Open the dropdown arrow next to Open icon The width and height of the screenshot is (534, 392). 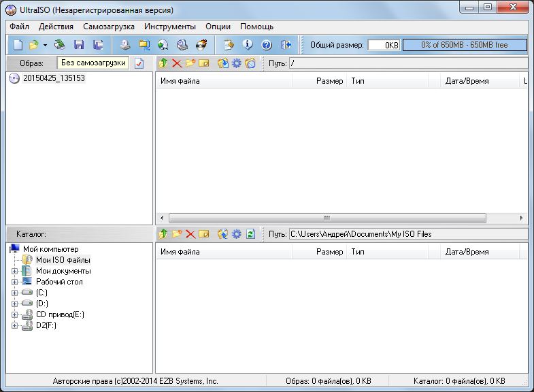pyautogui.click(x=46, y=45)
